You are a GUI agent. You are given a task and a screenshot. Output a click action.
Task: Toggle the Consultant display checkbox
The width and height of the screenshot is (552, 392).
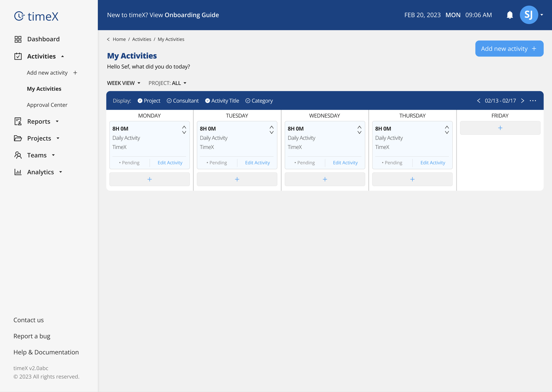[169, 101]
